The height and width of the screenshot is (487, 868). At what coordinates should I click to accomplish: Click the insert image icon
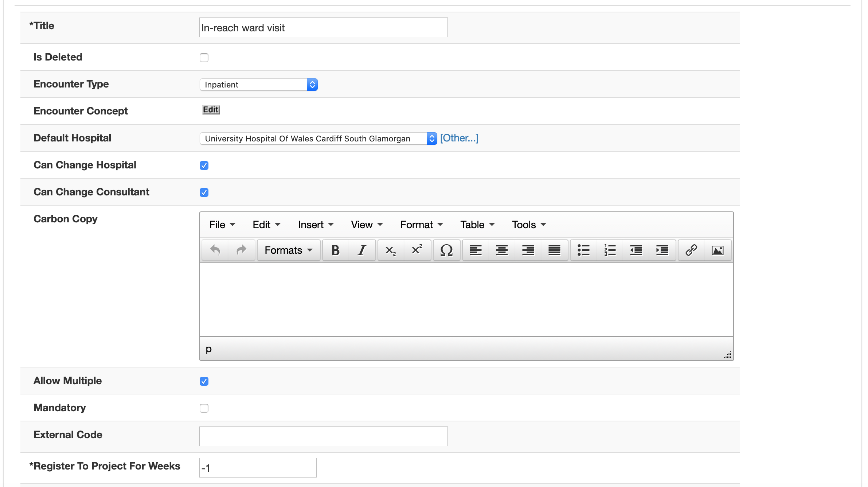(717, 250)
